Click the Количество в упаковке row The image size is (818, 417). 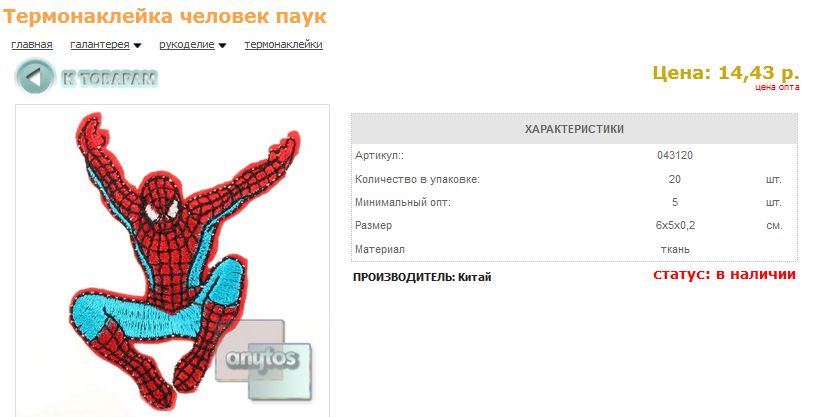click(574, 179)
